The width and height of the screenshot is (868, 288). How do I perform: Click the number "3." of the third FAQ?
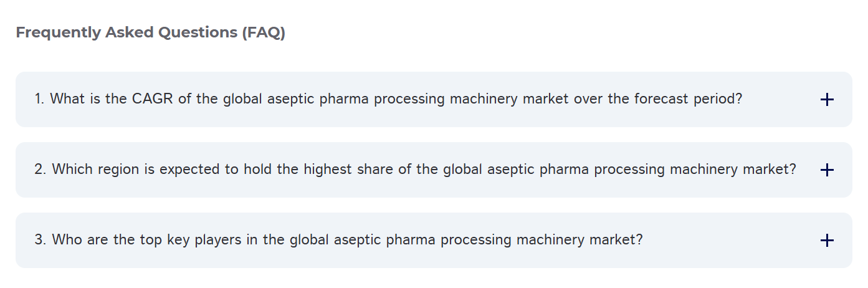click(41, 240)
